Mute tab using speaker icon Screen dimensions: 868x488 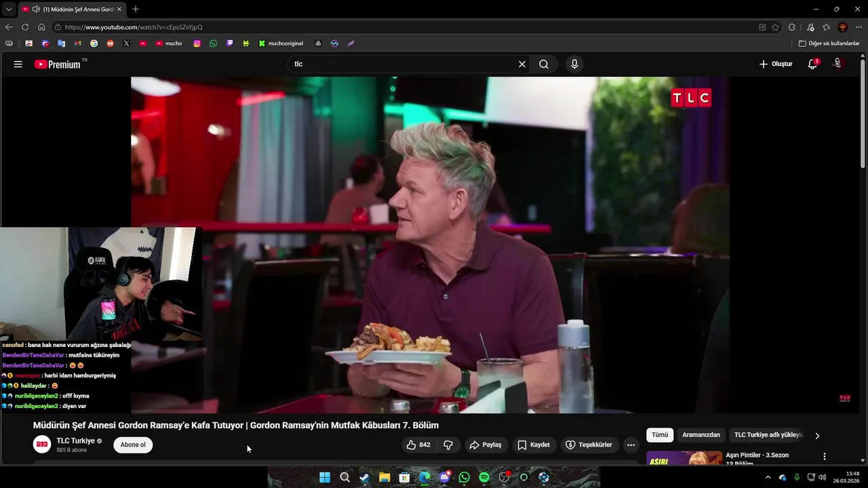coord(36,9)
